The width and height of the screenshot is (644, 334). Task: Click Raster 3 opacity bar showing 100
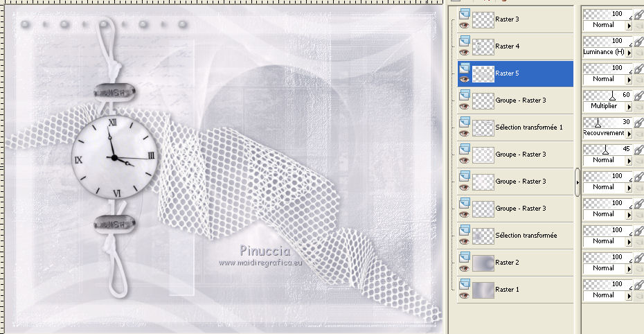607,14
